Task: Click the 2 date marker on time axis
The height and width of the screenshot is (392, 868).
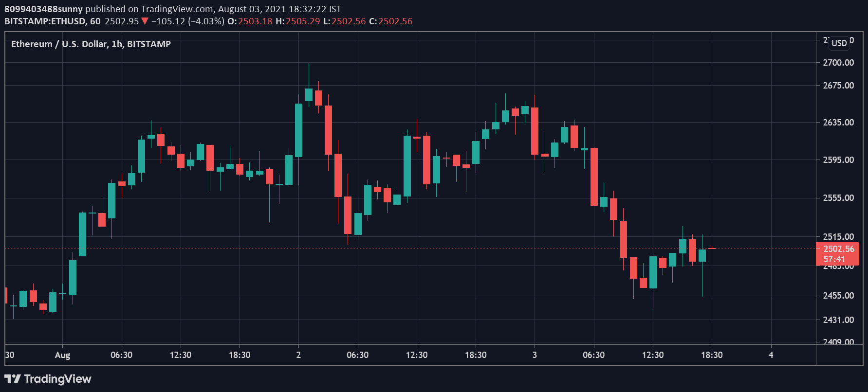Action: coord(298,355)
